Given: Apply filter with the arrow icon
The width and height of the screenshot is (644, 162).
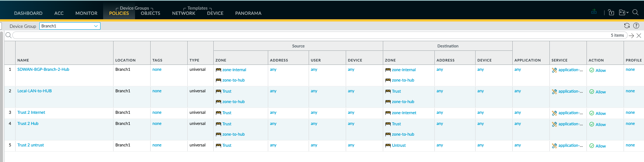Looking at the screenshot, I should coord(631,36).
